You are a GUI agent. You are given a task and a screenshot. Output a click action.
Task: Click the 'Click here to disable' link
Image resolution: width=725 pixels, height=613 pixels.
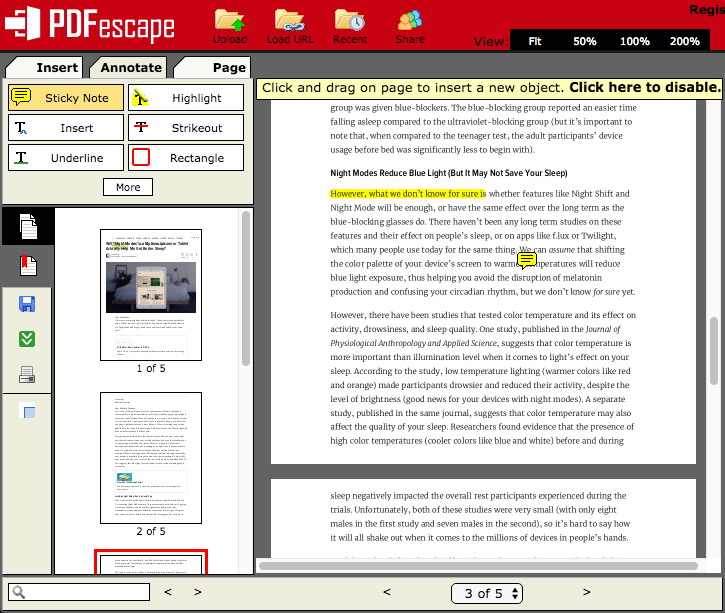[645, 88]
